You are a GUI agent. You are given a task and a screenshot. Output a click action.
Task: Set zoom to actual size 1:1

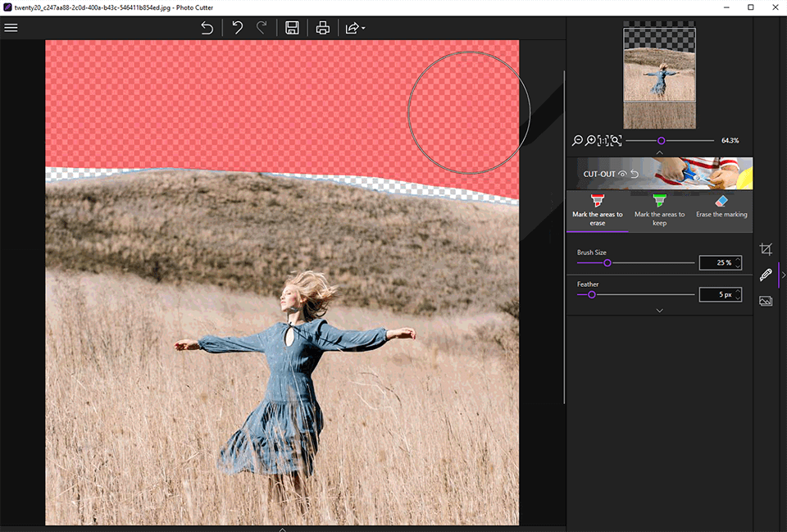[x=603, y=141]
